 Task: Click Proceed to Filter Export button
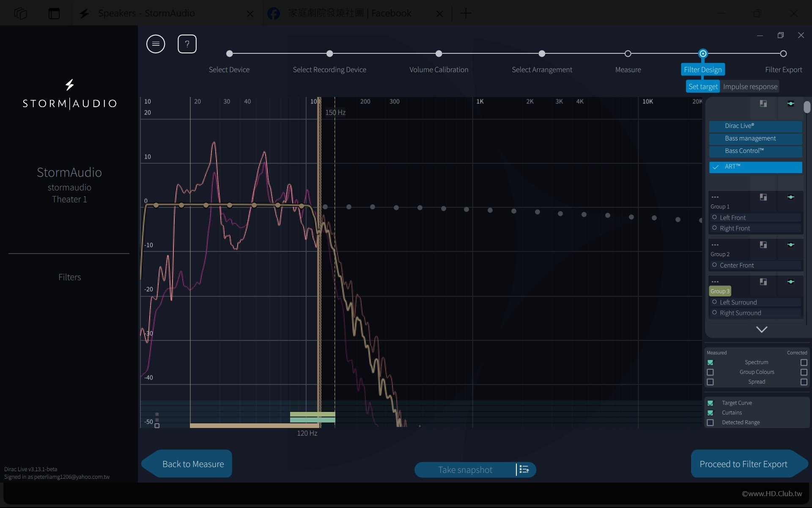tap(749, 464)
